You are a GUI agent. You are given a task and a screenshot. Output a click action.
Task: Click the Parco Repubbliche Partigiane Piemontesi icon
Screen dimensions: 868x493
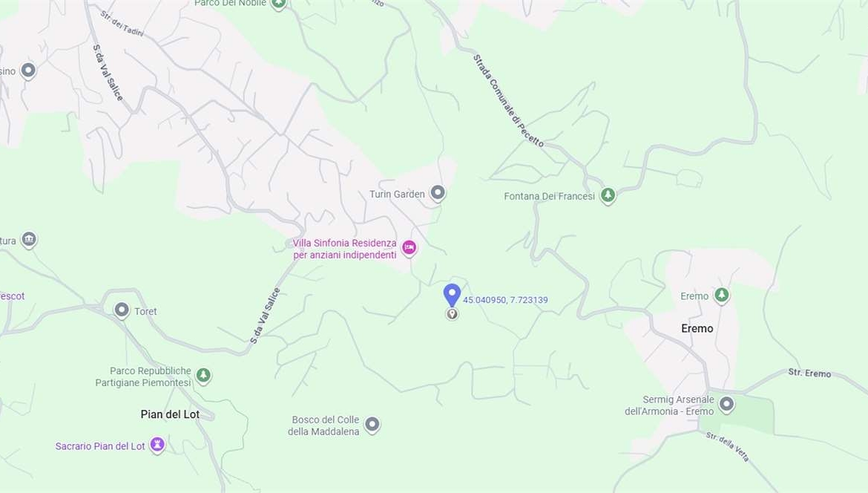(204, 376)
